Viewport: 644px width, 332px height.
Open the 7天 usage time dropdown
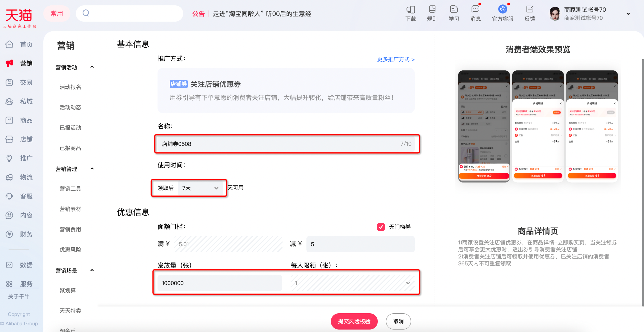(x=200, y=188)
